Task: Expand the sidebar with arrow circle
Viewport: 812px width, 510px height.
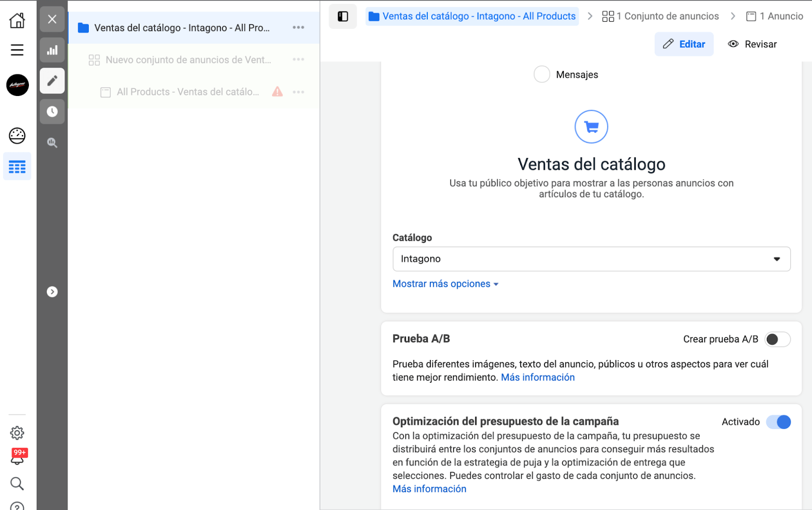Action: (x=52, y=292)
